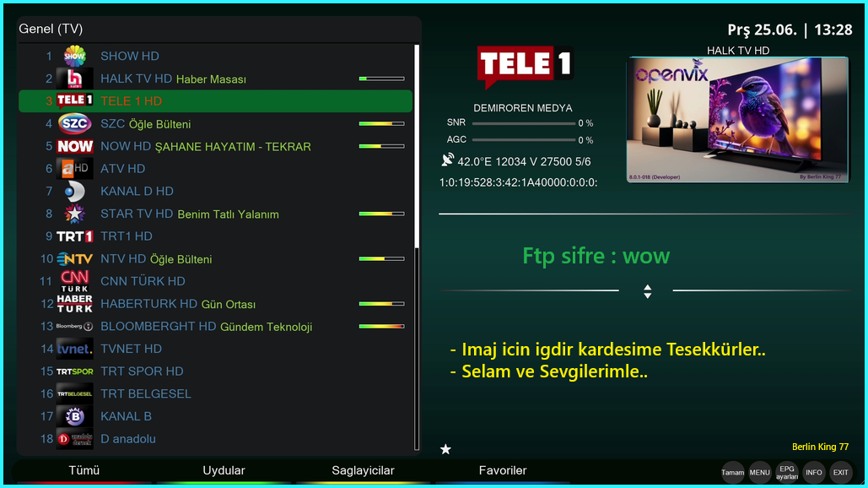
Task: Click the NOW HD event progress bar
Action: (381, 146)
